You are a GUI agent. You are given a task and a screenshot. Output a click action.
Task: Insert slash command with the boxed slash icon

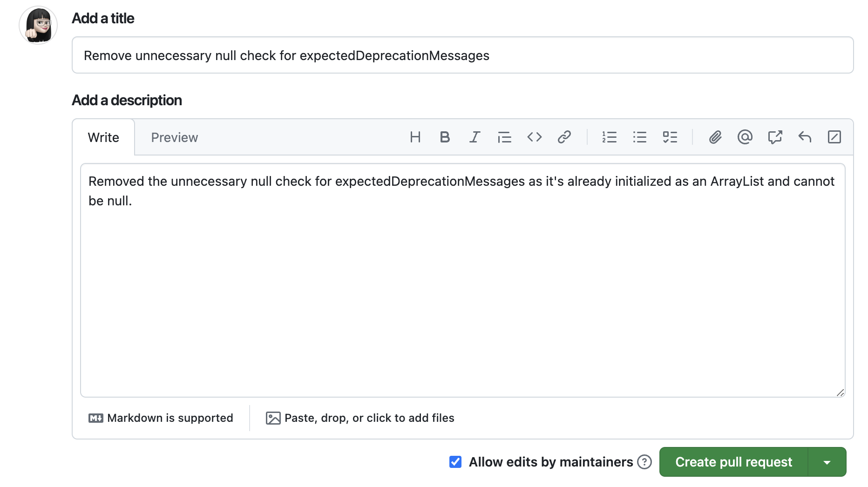(834, 137)
